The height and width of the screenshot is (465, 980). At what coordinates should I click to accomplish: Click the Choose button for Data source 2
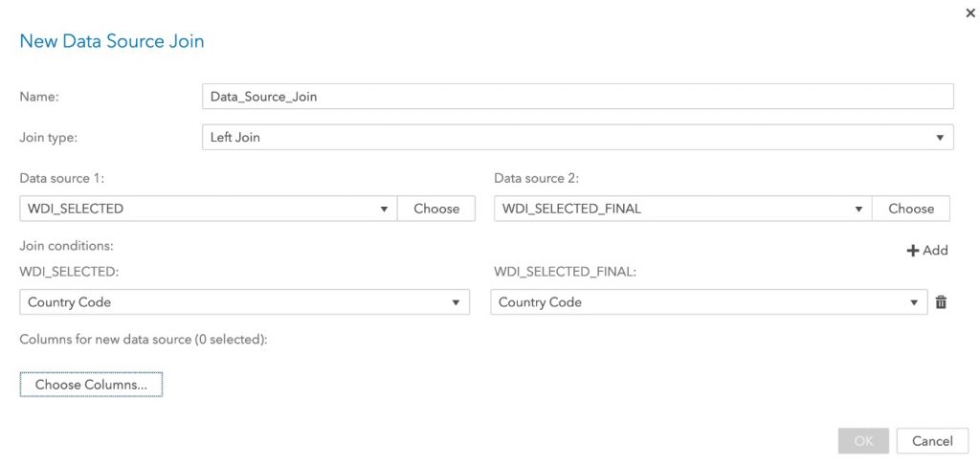tap(911, 209)
